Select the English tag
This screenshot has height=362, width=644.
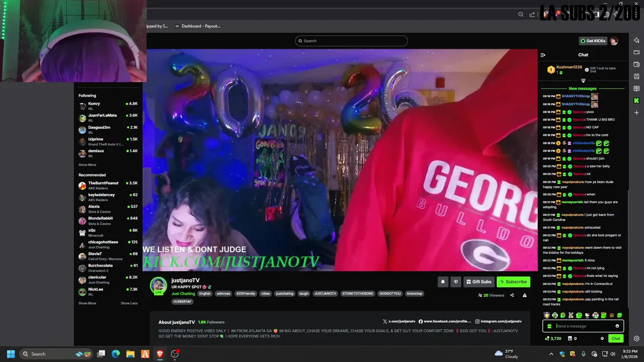(x=205, y=294)
